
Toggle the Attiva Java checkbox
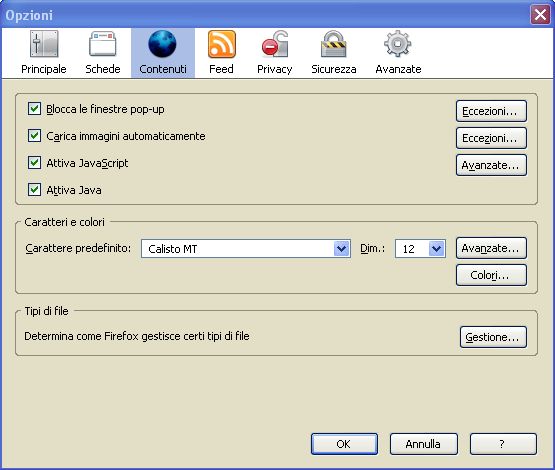34,190
